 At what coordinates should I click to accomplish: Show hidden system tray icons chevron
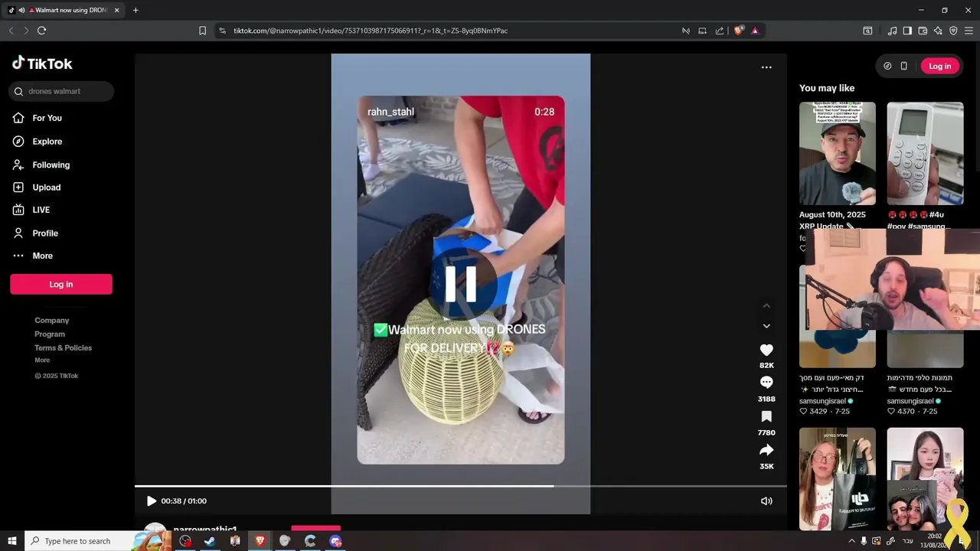[x=851, y=541]
